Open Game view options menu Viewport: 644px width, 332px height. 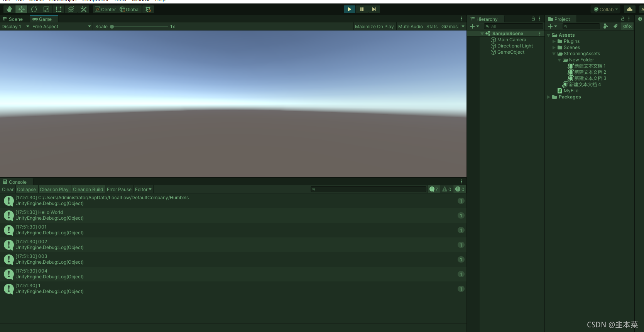(461, 19)
